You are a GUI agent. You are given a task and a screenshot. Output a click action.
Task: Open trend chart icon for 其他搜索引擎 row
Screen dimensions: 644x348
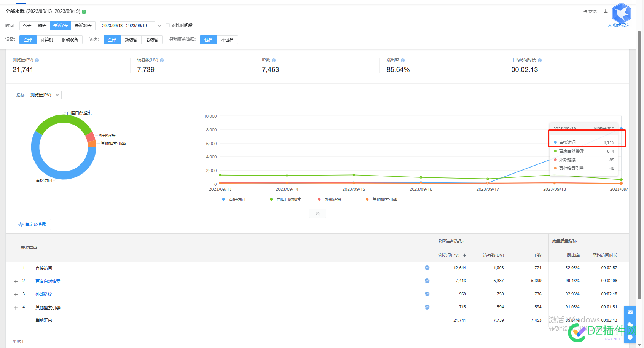pos(427,307)
